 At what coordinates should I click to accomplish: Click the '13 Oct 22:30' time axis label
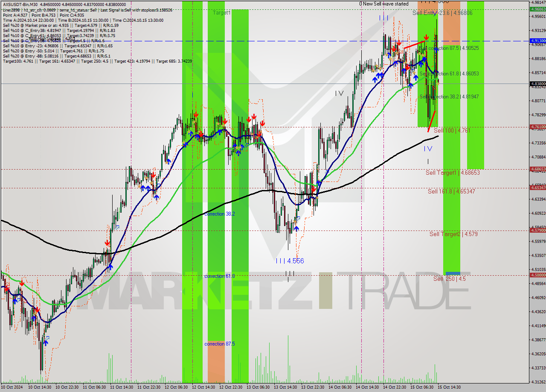(x=313, y=387)
